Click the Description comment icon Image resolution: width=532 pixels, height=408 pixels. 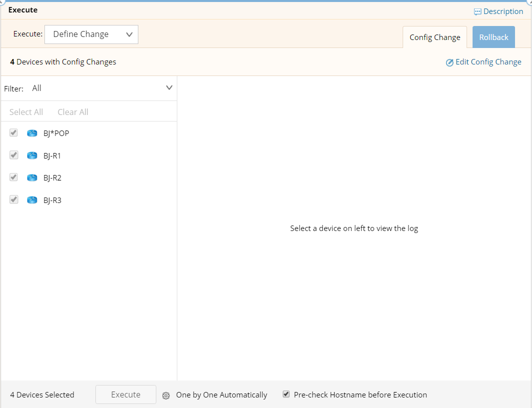[x=478, y=11]
